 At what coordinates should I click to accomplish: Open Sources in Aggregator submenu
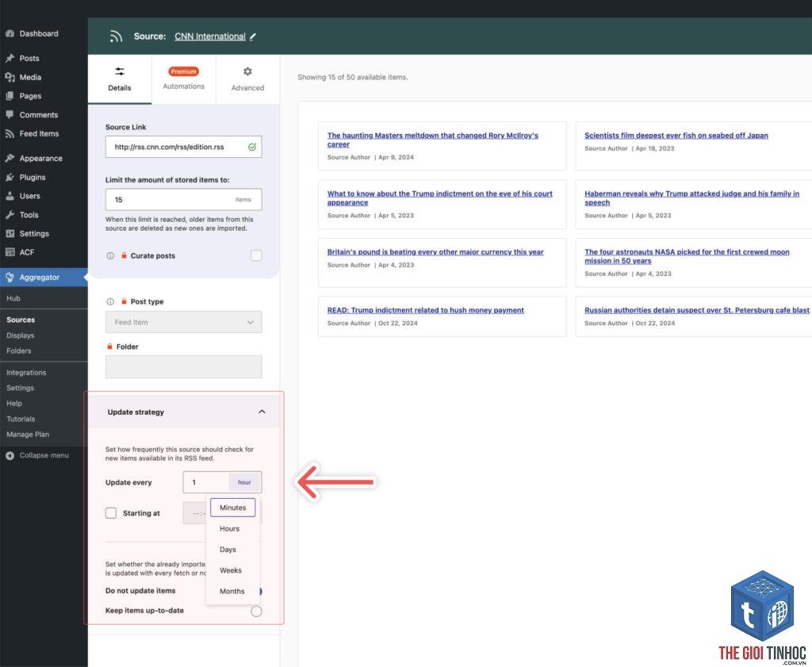(21, 320)
